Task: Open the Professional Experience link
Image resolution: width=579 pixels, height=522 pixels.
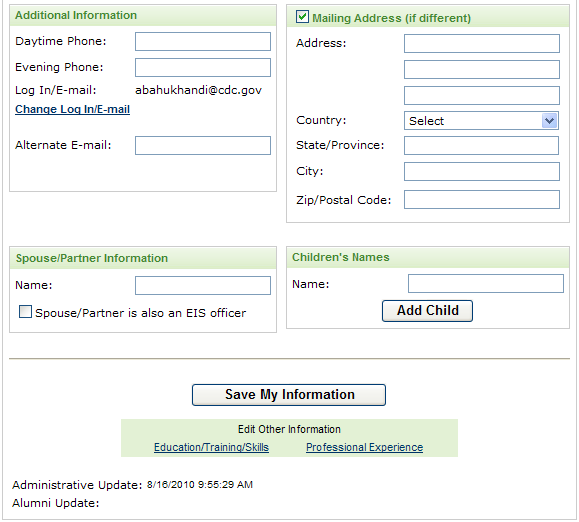Action: pyautogui.click(x=364, y=447)
